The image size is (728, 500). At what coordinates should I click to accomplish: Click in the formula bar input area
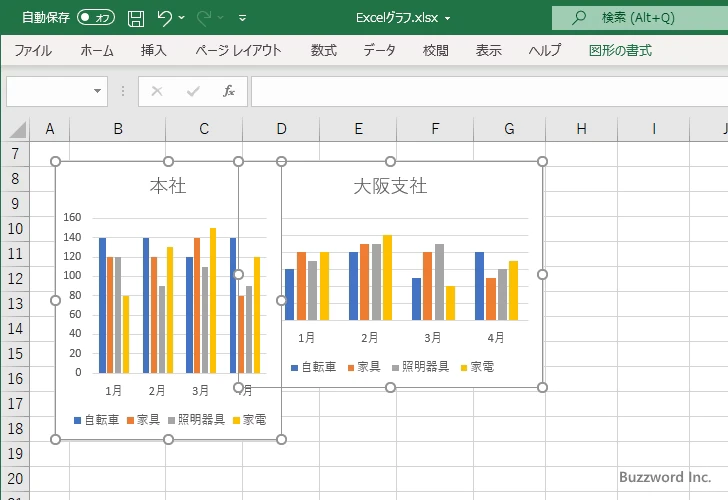click(x=490, y=91)
